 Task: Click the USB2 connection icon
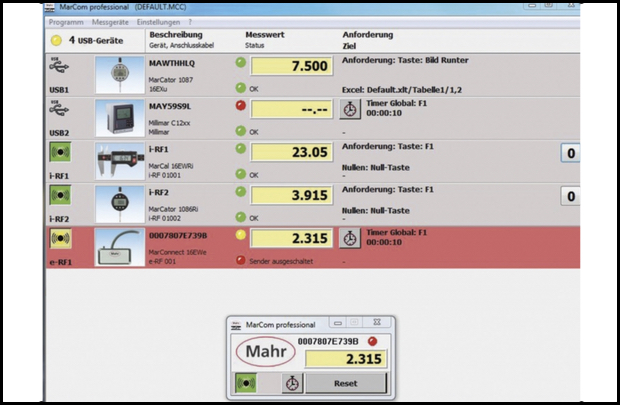tap(59, 108)
